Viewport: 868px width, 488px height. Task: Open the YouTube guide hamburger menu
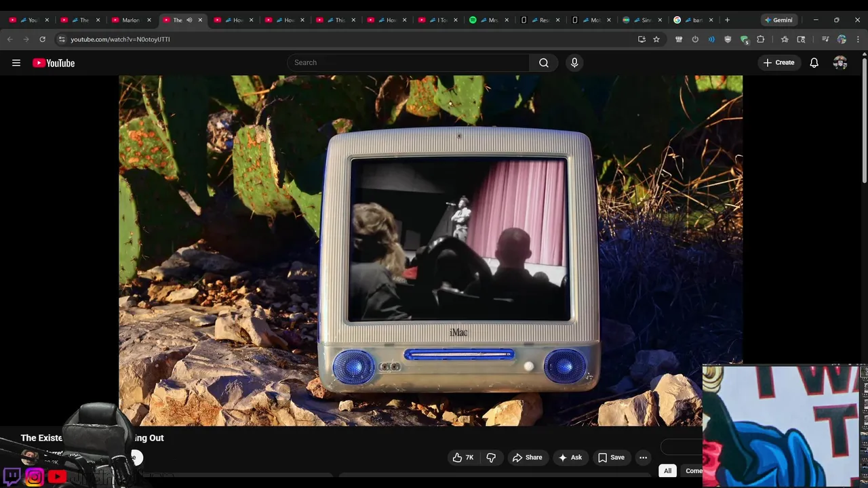[16, 63]
